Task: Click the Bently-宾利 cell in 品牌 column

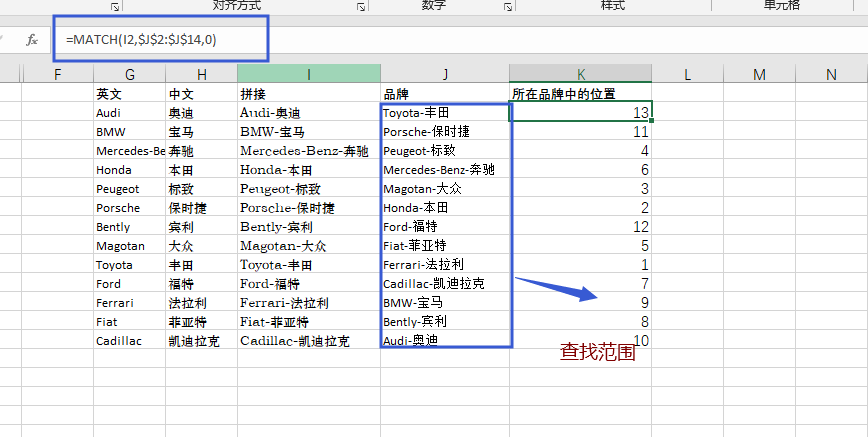Action: pyautogui.click(x=445, y=321)
